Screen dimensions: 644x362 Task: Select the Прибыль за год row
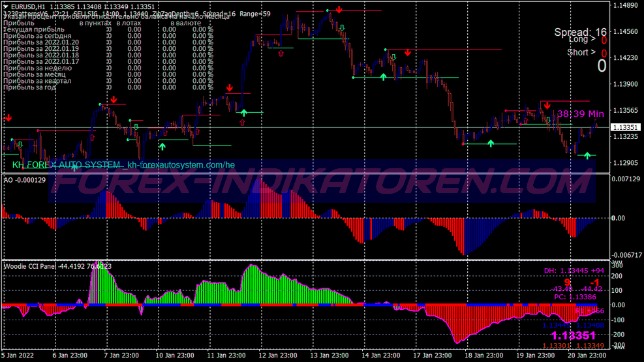pyautogui.click(x=108, y=87)
